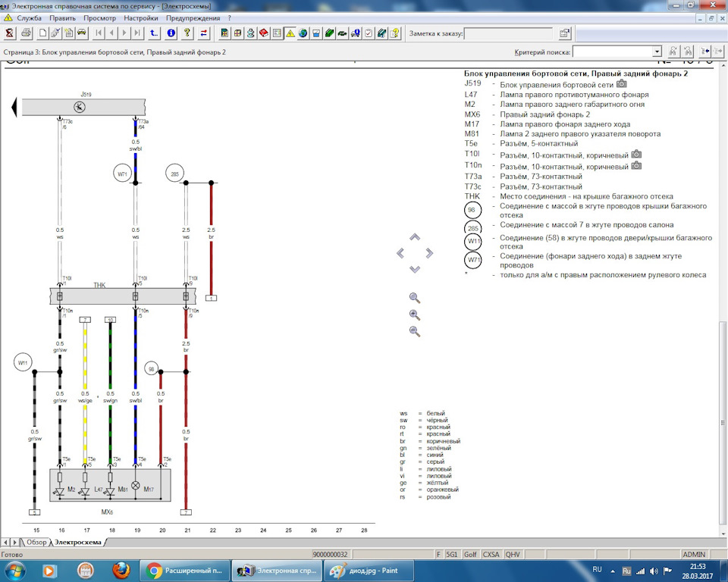Screen dimensions: 728x582
Task: Click camera icon next to T10l
Action: coord(636,154)
